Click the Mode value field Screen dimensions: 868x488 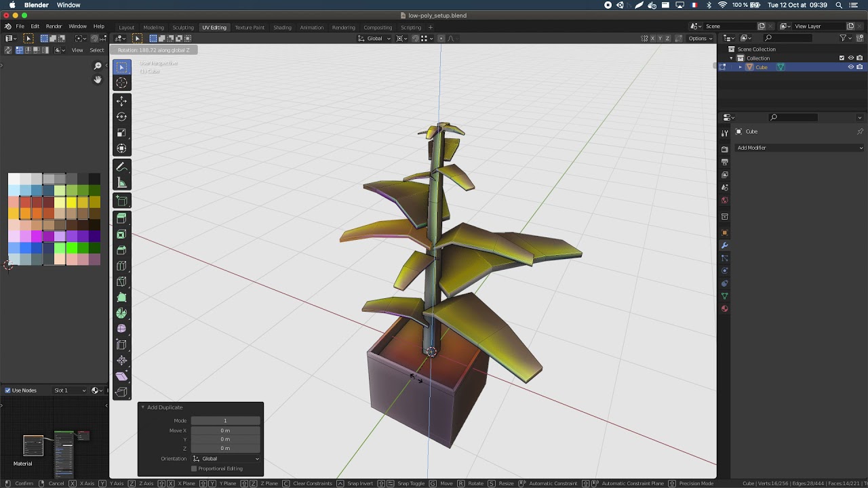pyautogui.click(x=225, y=421)
